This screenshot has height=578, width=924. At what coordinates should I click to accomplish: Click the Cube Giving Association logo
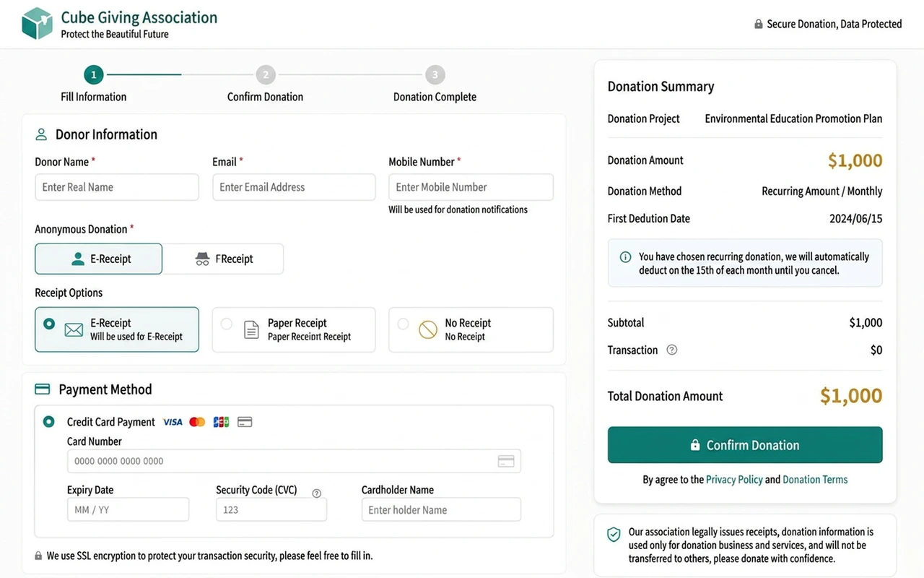(x=37, y=24)
